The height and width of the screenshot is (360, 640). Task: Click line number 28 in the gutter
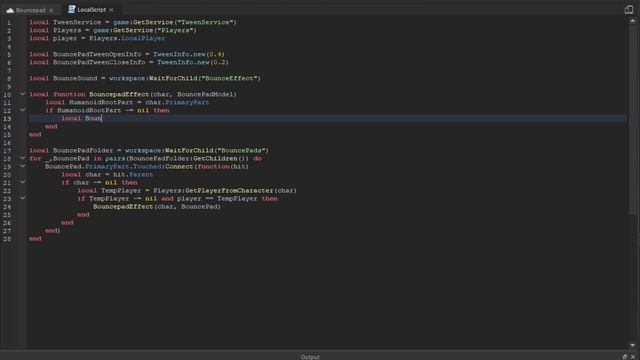7,239
